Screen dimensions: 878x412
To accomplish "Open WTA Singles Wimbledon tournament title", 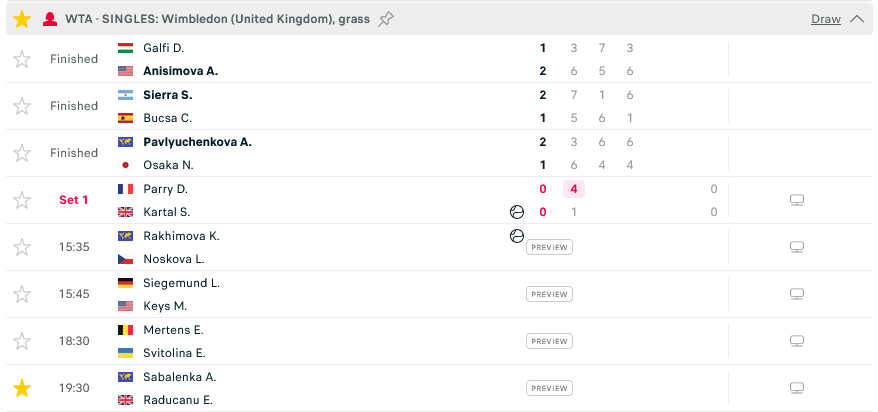I will pyautogui.click(x=218, y=19).
